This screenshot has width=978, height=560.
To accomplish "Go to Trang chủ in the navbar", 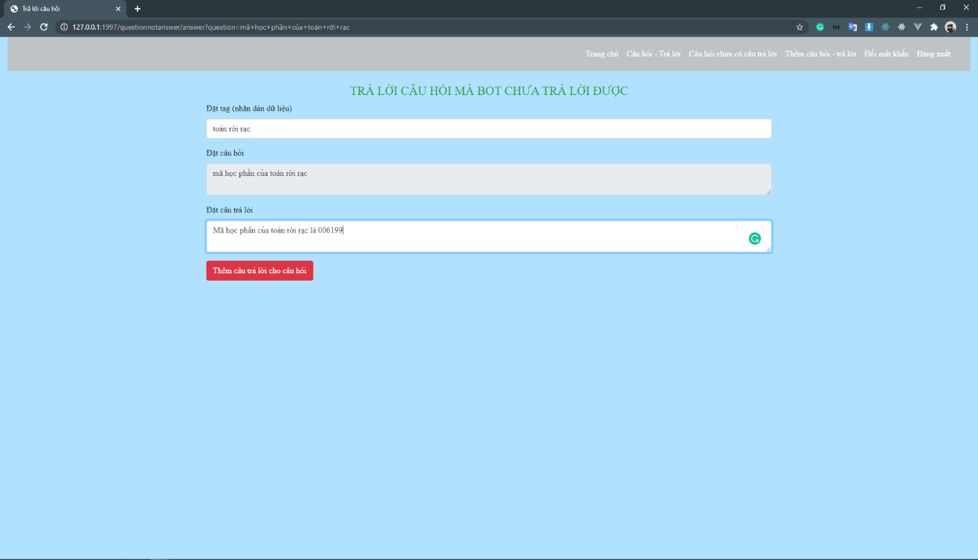I will pos(602,53).
